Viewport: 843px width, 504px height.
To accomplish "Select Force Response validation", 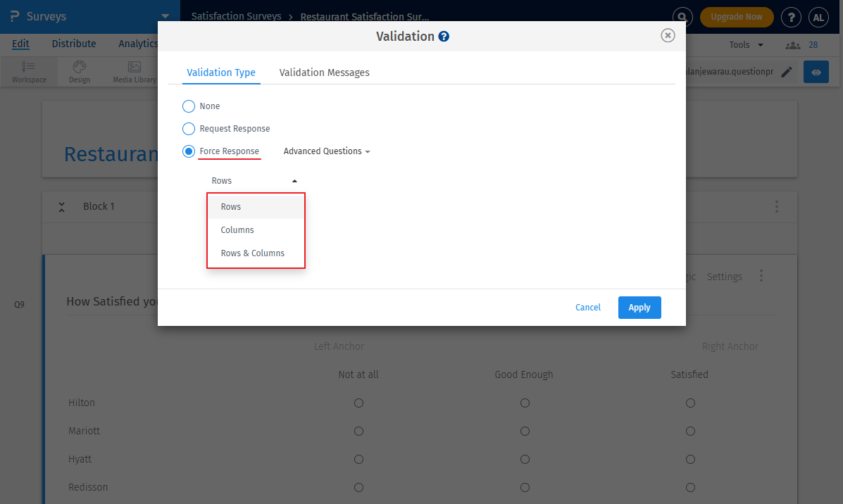I will (188, 151).
